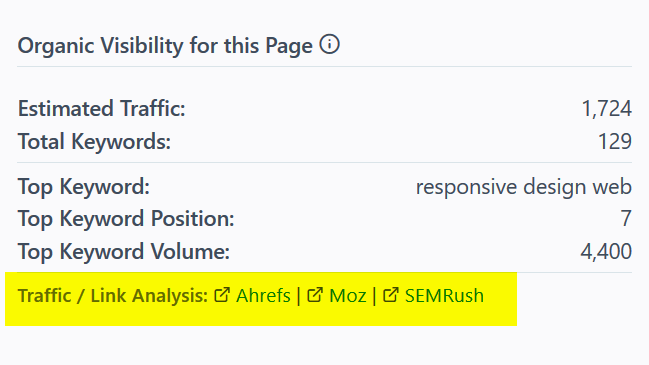Click the external-link icon before Ahrefs
Screen dimensions: 649x365
click(222, 295)
